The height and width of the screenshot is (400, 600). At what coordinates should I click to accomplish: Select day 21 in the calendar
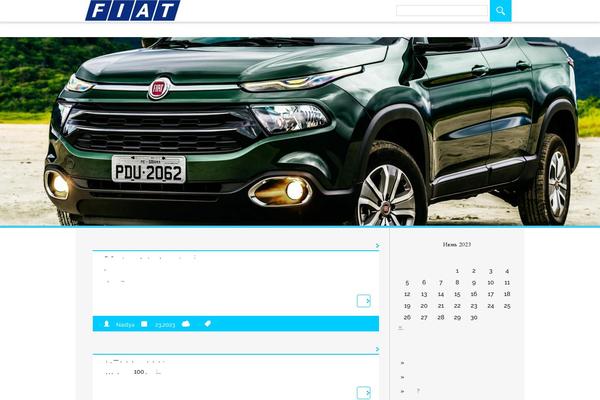(x=441, y=306)
